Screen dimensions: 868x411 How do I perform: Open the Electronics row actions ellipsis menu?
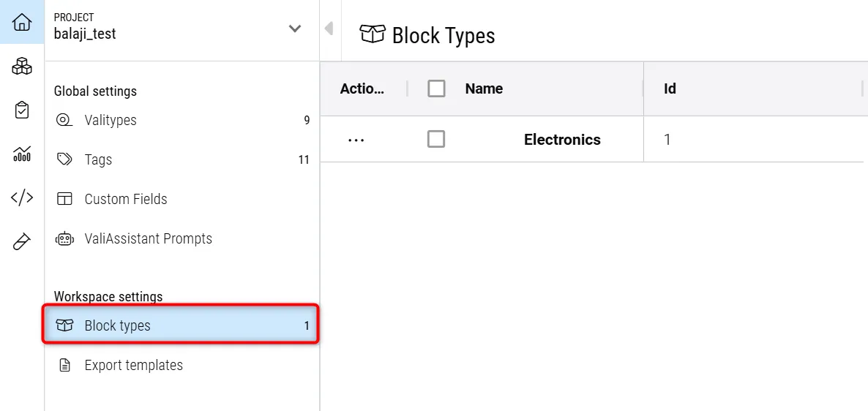click(356, 140)
